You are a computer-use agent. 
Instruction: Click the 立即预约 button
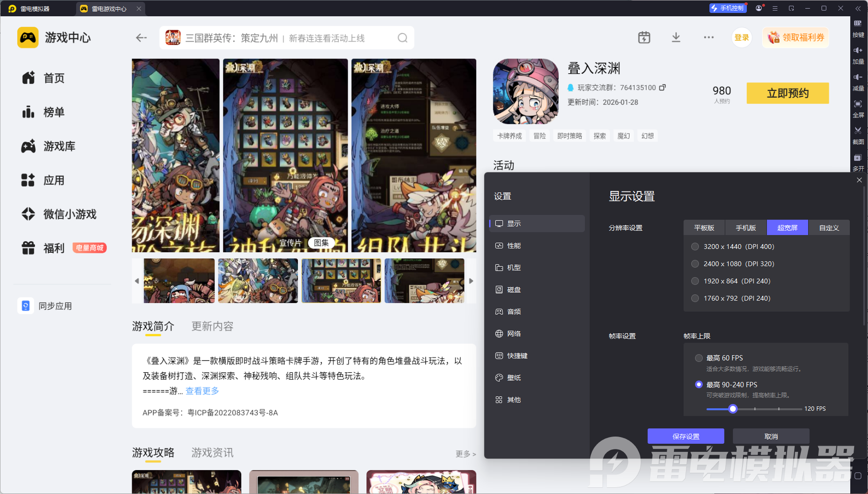(x=788, y=93)
